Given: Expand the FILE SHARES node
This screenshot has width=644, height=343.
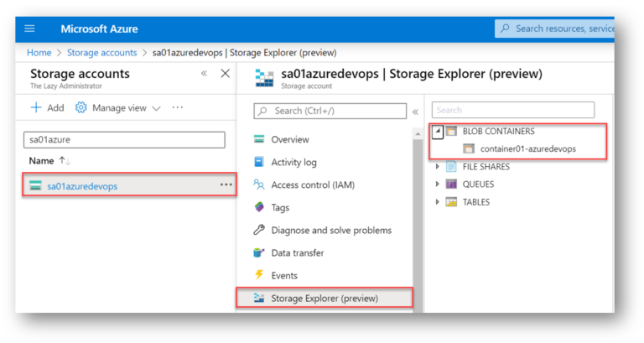Looking at the screenshot, I should (x=438, y=166).
